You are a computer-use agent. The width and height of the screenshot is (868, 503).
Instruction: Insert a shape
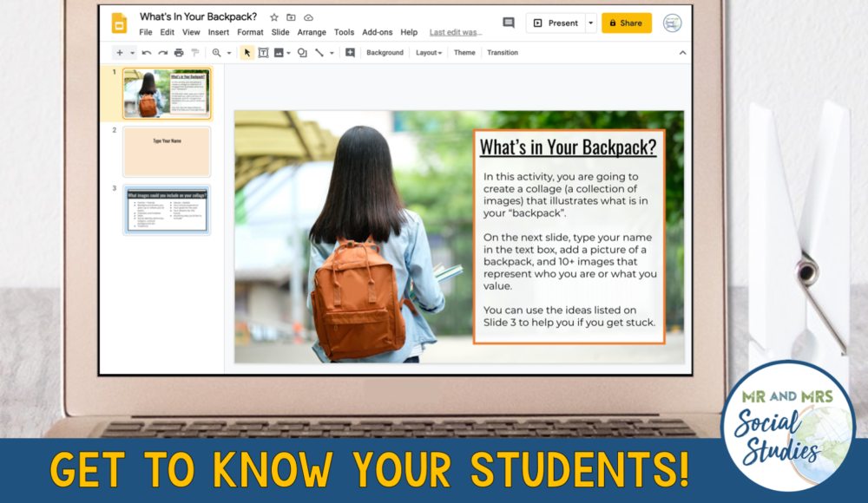point(302,53)
